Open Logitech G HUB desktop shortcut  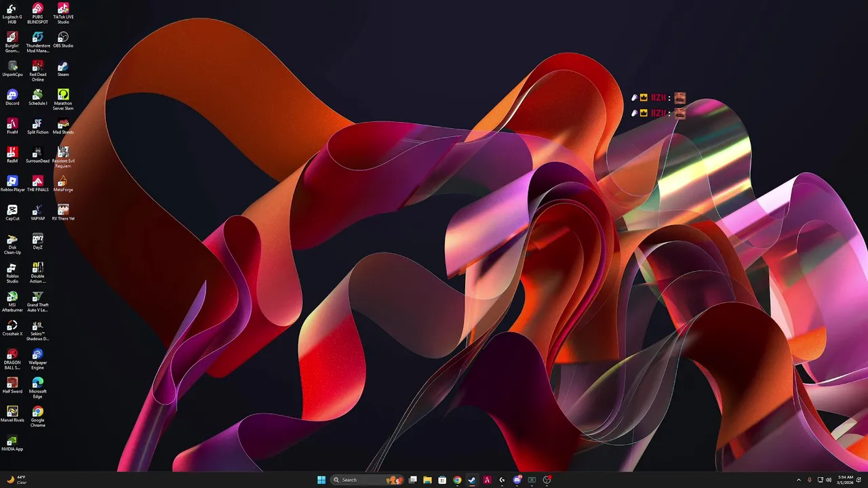(12, 14)
